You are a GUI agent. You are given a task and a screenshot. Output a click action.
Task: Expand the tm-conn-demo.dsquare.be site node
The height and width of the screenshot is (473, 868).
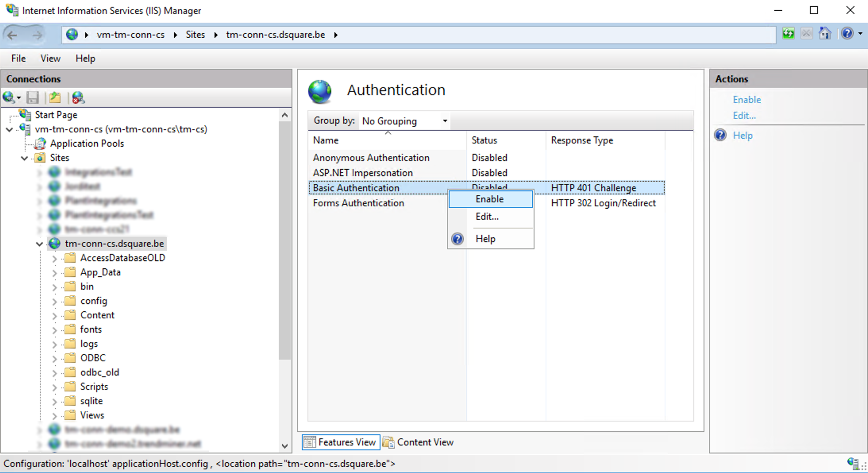39,430
